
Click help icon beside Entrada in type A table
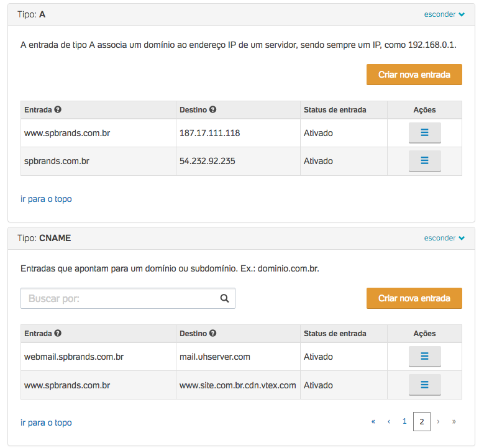pyautogui.click(x=58, y=110)
